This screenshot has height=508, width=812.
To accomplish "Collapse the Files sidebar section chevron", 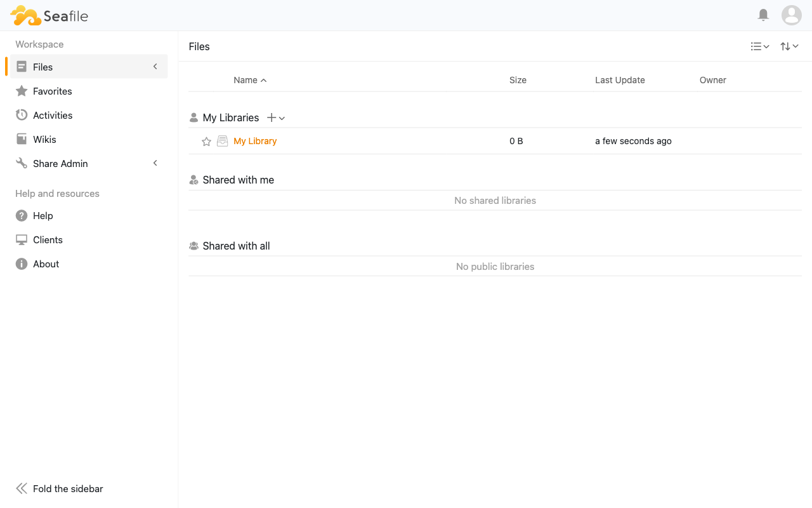I will (155, 67).
